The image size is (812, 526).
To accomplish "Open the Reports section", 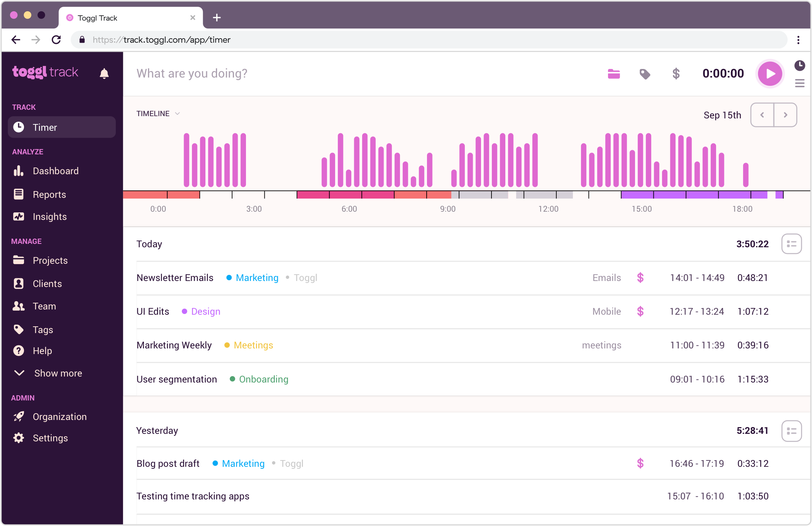I will coord(49,193).
